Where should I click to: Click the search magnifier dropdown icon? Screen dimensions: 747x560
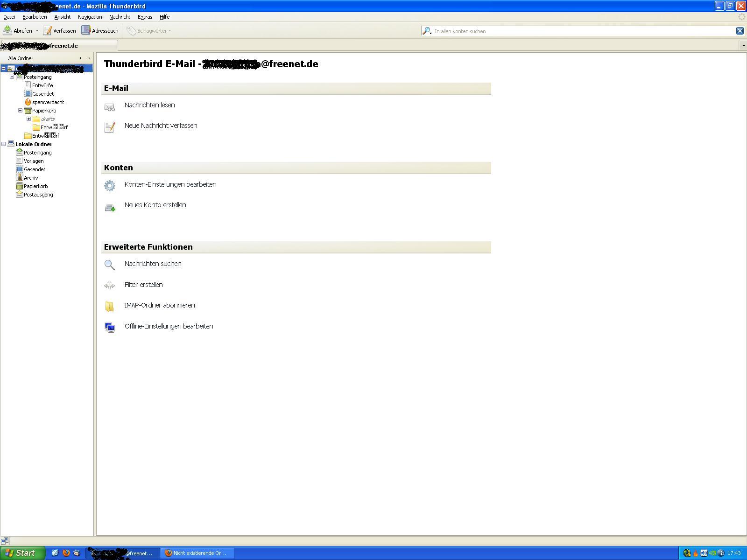427,31
